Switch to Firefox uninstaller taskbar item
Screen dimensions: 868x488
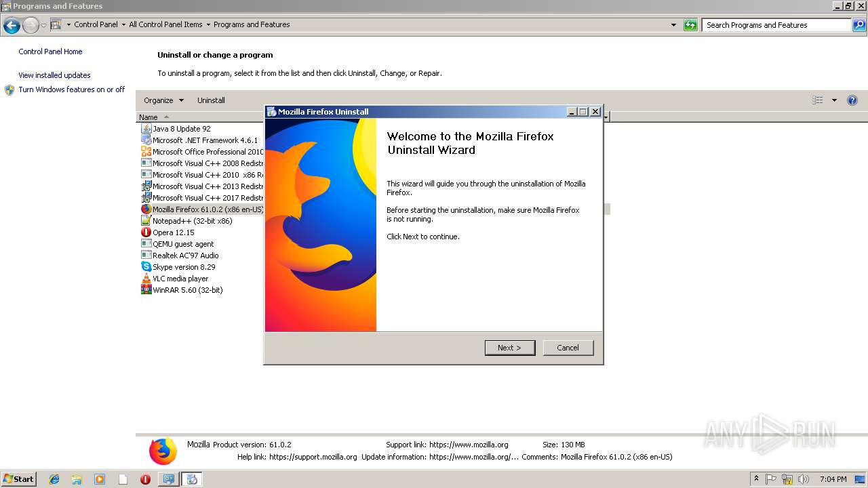[192, 479]
